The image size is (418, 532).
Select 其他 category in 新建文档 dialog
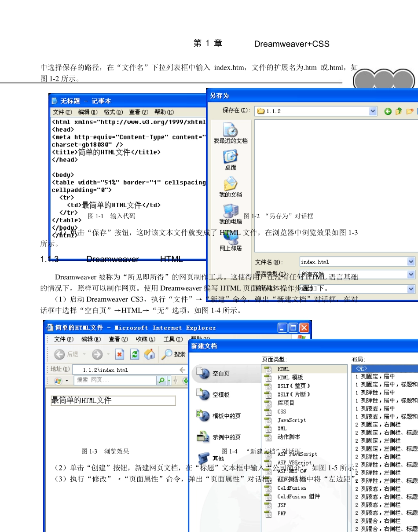211,458
